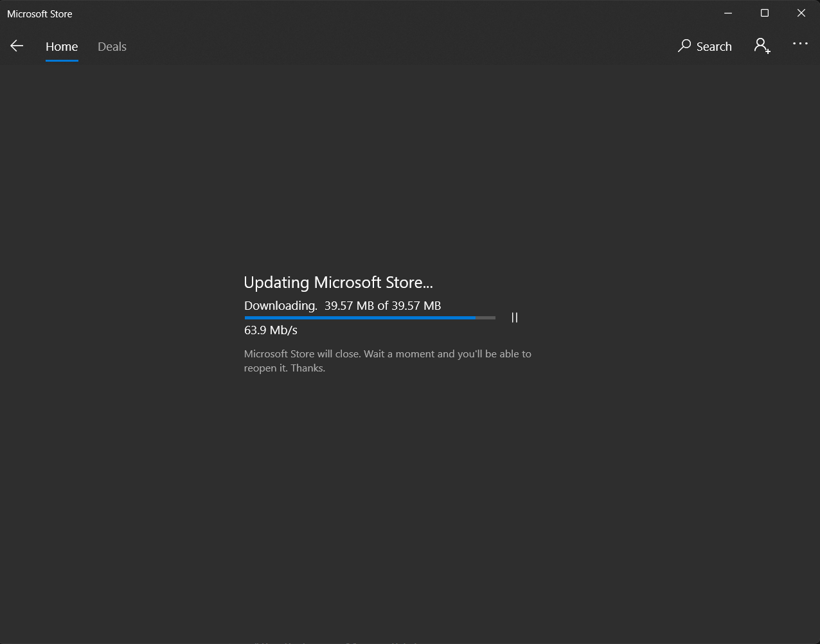
Task: Close the Microsoft Store window
Action: coord(801,13)
